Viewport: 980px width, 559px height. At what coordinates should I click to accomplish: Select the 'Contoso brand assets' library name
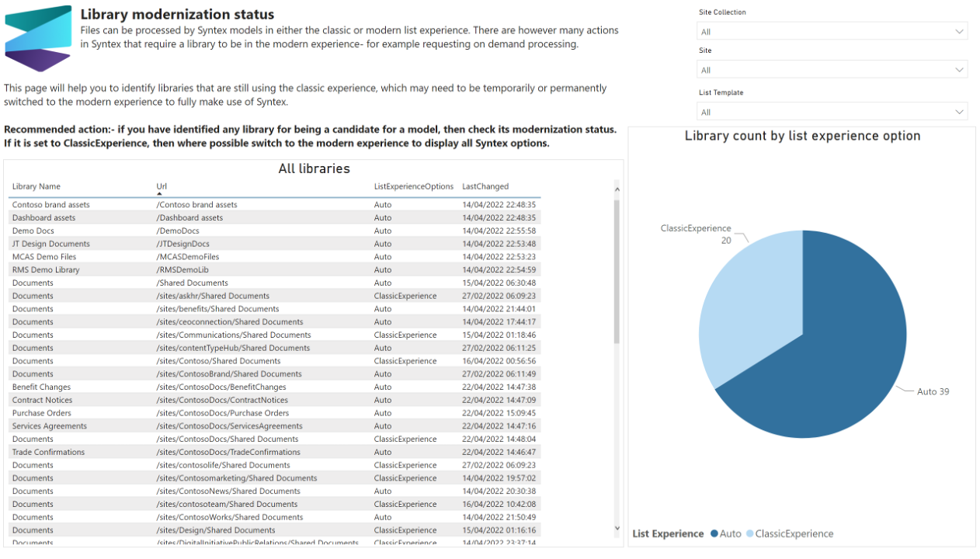(x=50, y=205)
